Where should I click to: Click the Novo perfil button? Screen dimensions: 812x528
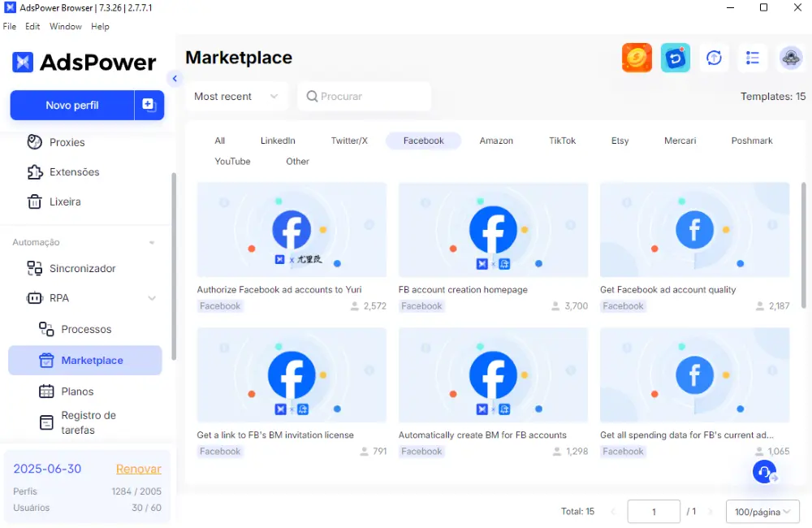[72, 105]
